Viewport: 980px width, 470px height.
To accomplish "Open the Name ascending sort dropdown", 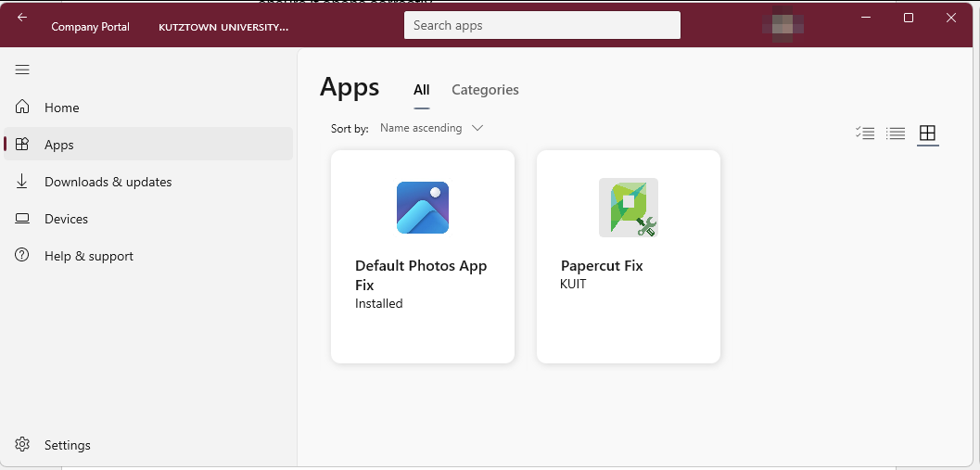I will tap(431, 128).
